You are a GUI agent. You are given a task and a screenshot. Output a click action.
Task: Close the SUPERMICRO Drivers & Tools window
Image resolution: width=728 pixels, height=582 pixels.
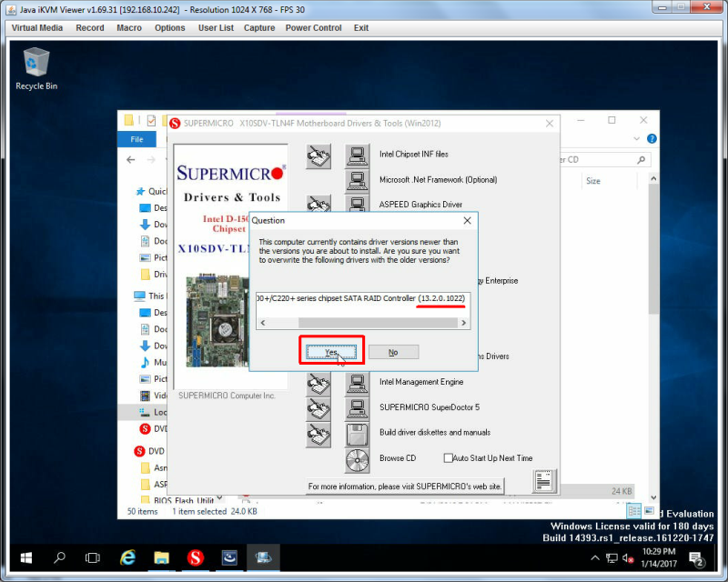click(550, 124)
